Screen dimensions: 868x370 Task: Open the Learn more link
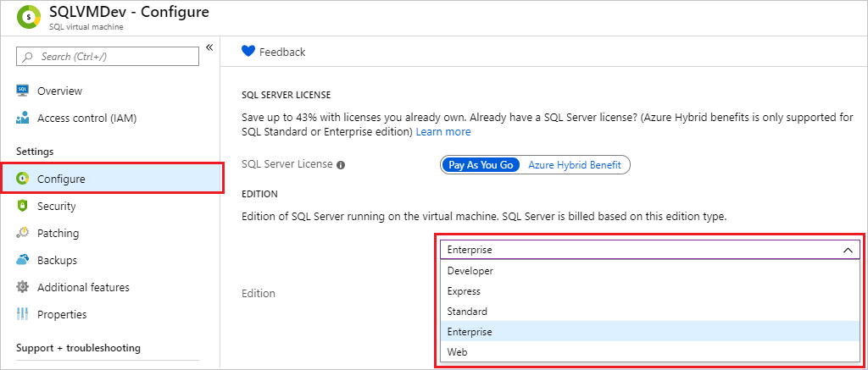pos(442,132)
